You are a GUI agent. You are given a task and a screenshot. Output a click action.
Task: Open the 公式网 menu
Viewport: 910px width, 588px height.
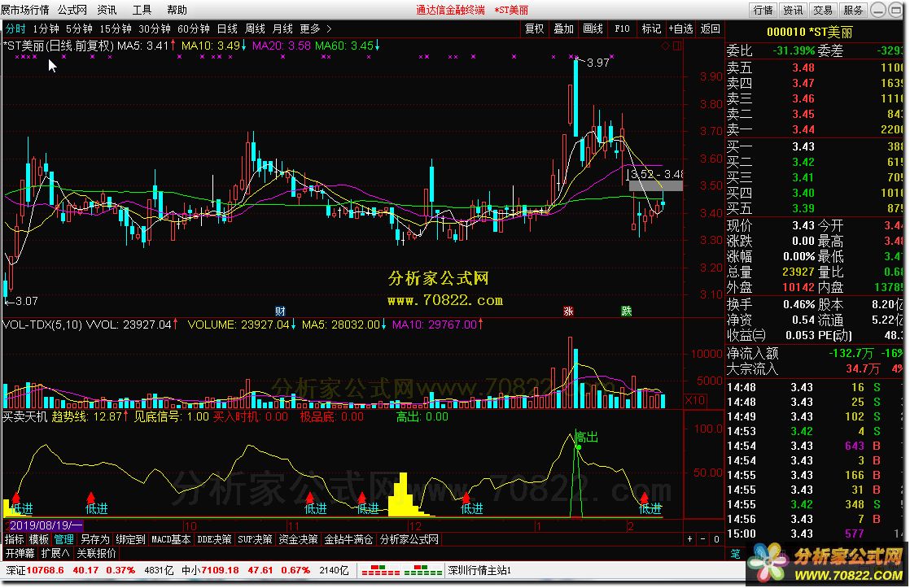point(72,10)
